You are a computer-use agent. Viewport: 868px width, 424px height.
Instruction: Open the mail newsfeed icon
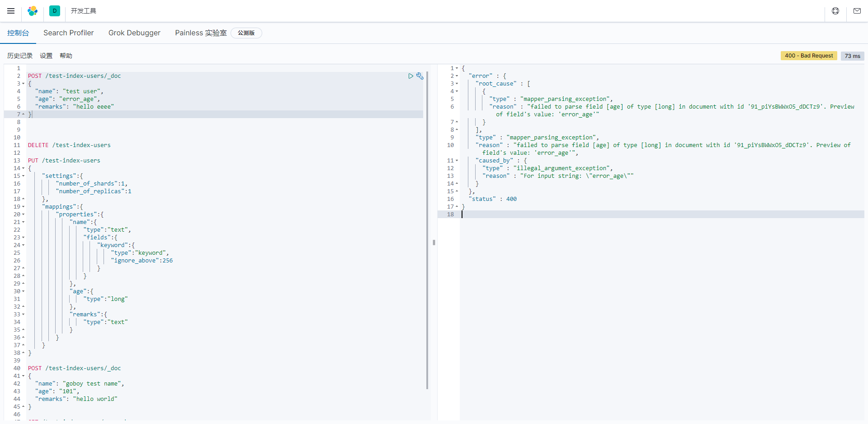click(857, 11)
